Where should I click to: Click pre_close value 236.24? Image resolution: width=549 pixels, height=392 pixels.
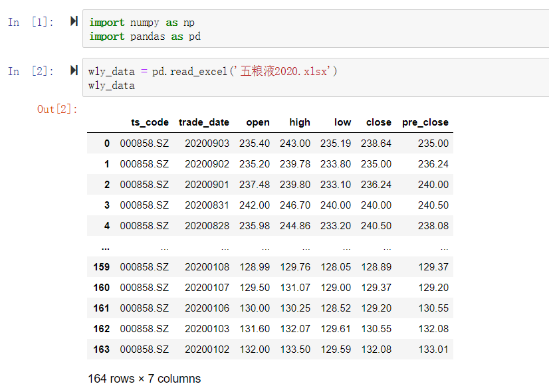click(x=433, y=164)
